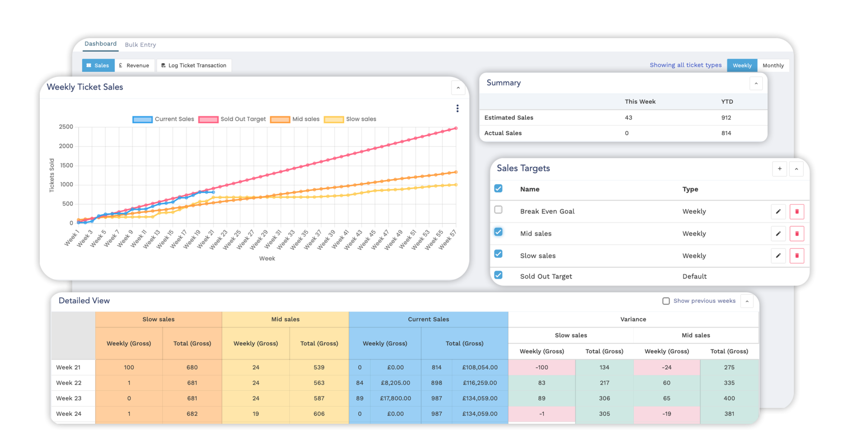Select the Log Ticket Transaction ticket icon

coord(164,65)
